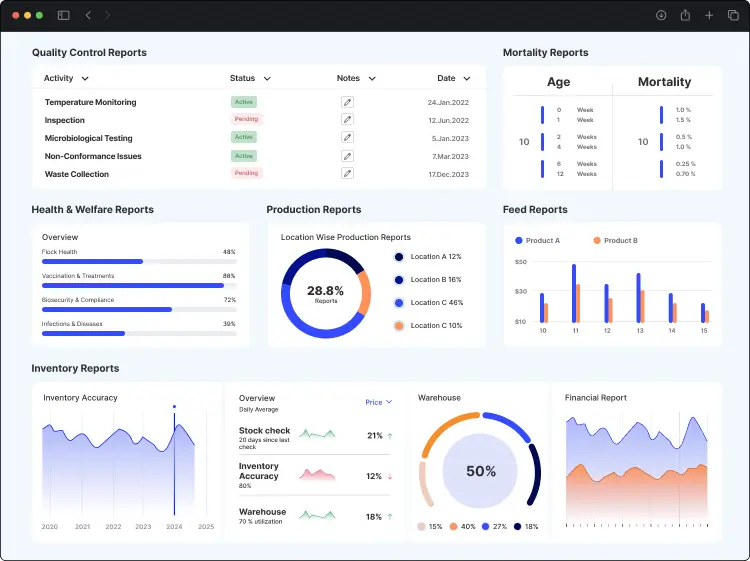Screen dimensions: 750x561
Task: Go back with the left arrow
Action: 88,15
